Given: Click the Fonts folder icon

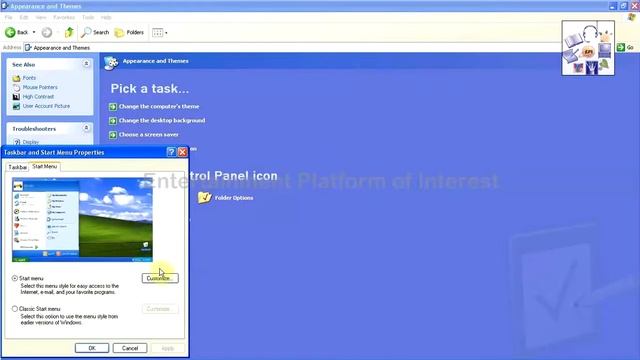Looking at the screenshot, I should pos(16,78).
